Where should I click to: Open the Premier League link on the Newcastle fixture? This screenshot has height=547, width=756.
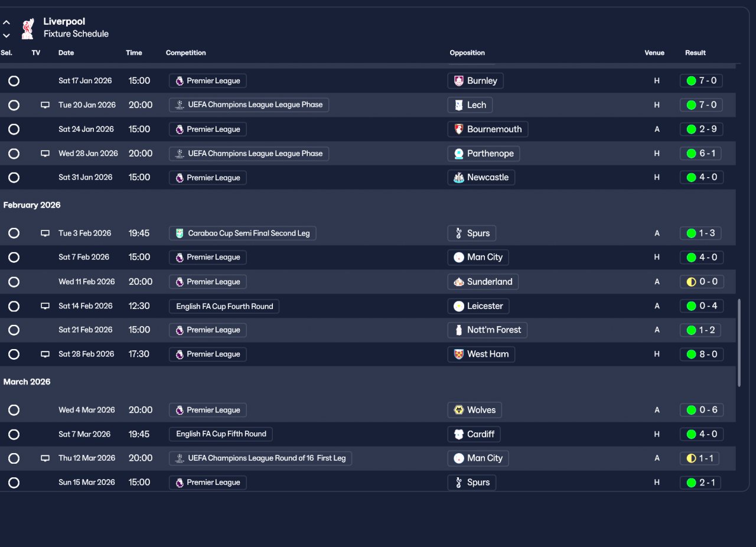pos(208,178)
